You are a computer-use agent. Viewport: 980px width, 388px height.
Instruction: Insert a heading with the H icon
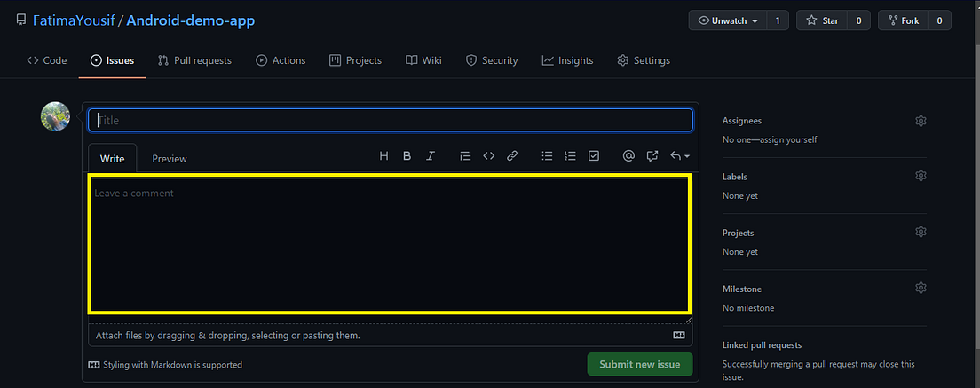point(383,156)
